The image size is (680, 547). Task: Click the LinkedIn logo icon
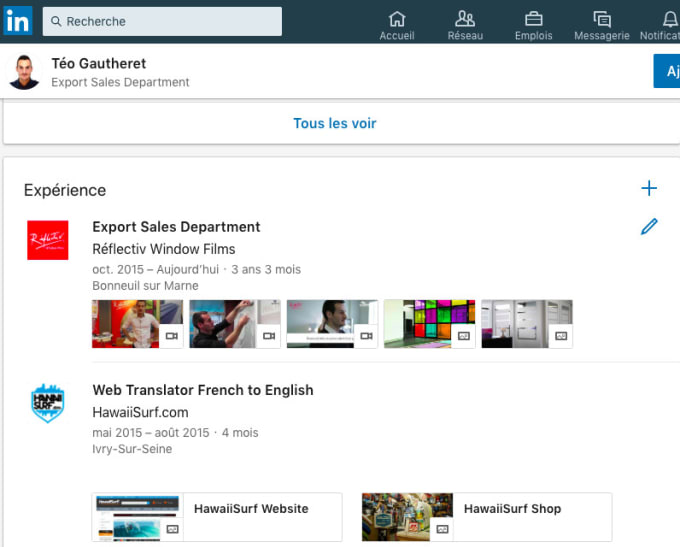[x=18, y=21]
